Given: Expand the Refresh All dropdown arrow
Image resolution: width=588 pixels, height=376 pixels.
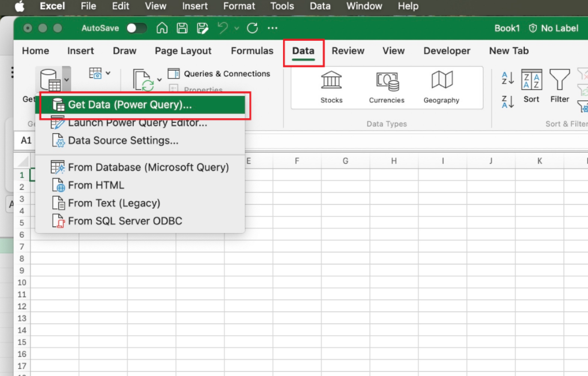Looking at the screenshot, I should pos(160,80).
